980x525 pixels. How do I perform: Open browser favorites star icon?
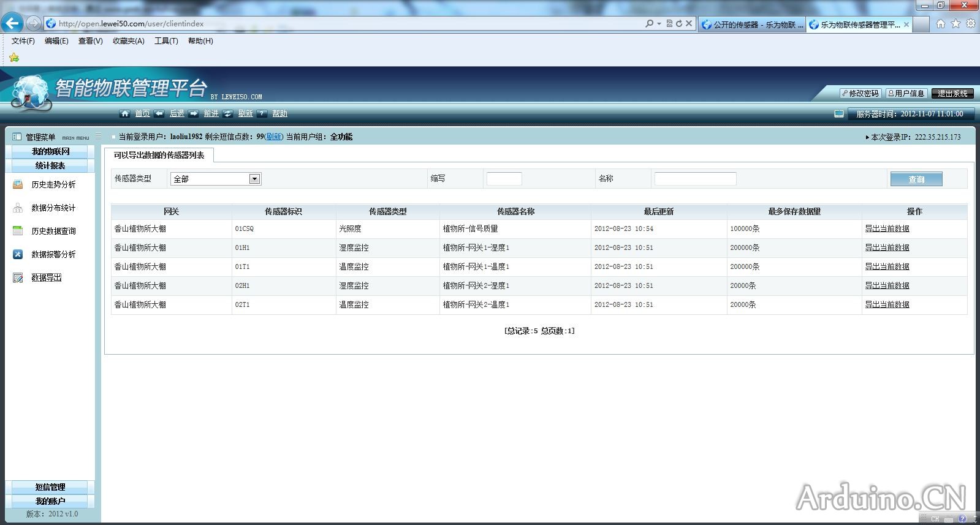coord(955,24)
